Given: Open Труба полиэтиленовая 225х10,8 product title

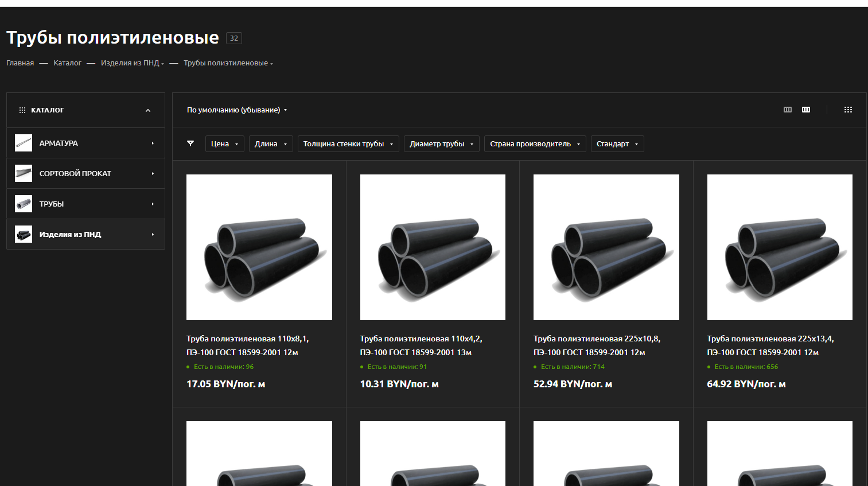Looking at the screenshot, I should pyautogui.click(x=597, y=345).
